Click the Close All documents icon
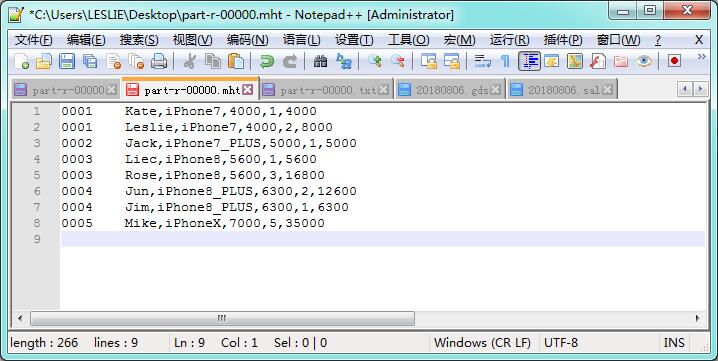This screenshot has height=361, width=718. (x=136, y=61)
